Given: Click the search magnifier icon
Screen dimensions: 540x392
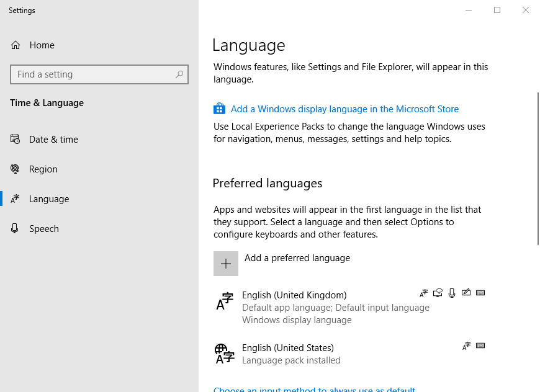Looking at the screenshot, I should (179, 74).
